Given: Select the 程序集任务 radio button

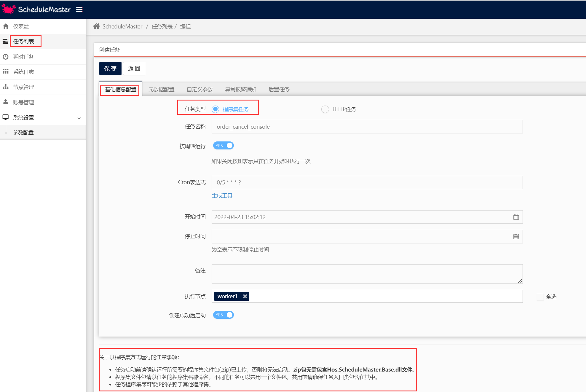Looking at the screenshot, I should click(x=215, y=109).
